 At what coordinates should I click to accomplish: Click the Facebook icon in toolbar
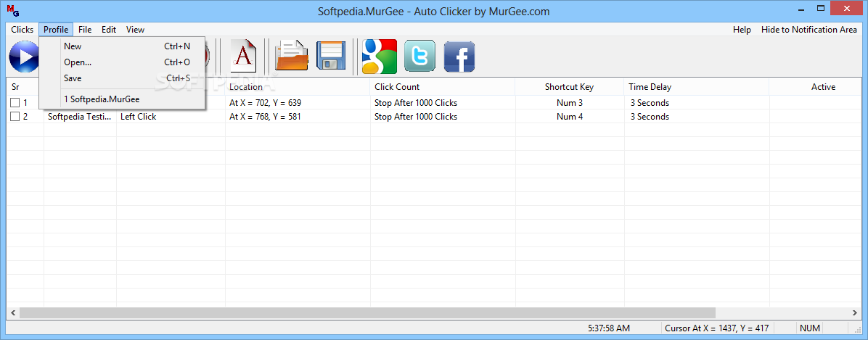(459, 57)
